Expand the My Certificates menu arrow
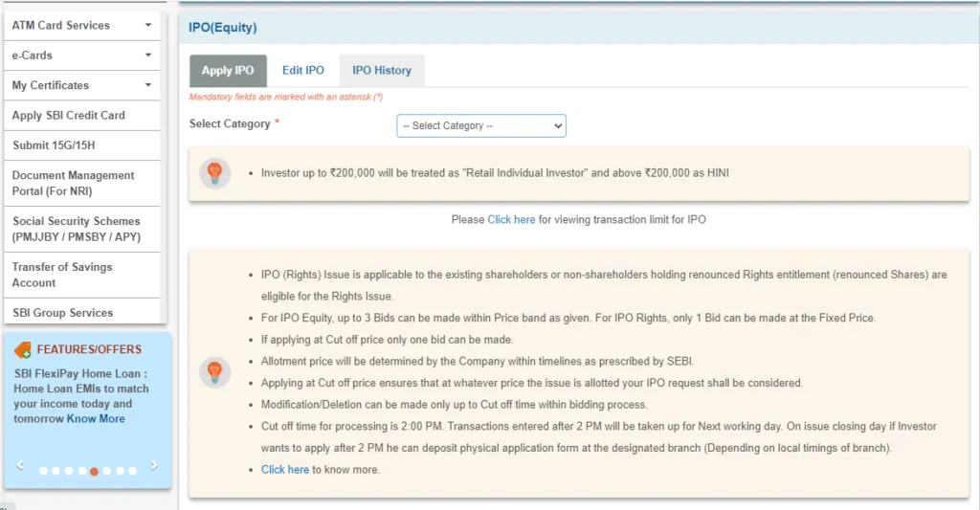The height and width of the screenshot is (510, 980). [x=148, y=85]
